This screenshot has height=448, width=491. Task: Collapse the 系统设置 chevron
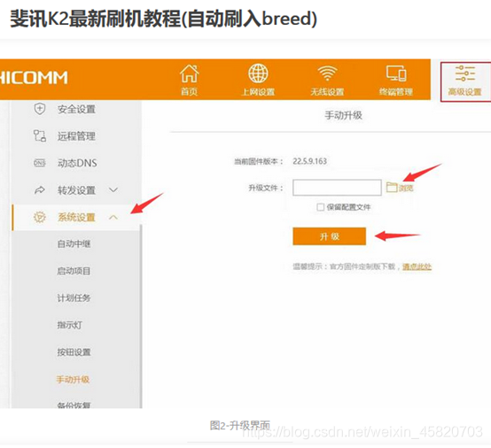[x=113, y=217]
